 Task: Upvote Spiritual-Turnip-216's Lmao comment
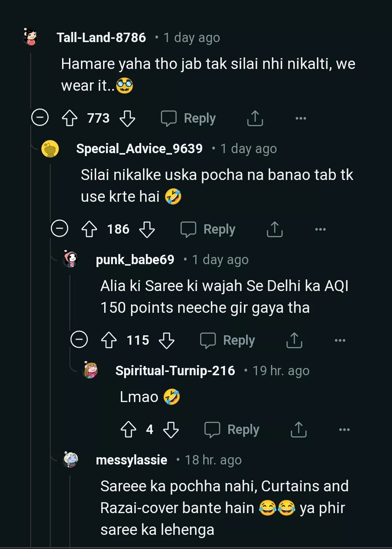(x=128, y=430)
